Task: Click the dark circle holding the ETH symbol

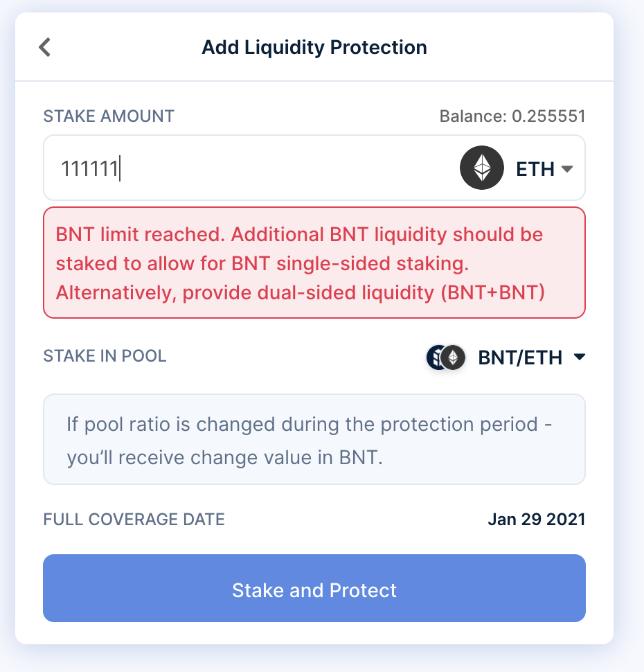Action: [x=482, y=168]
